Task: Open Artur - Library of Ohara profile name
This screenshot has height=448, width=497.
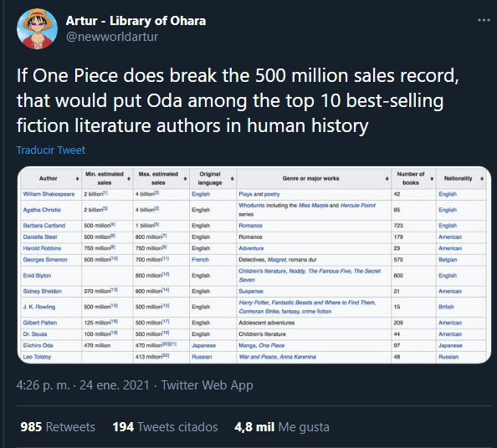Action: tap(136, 21)
